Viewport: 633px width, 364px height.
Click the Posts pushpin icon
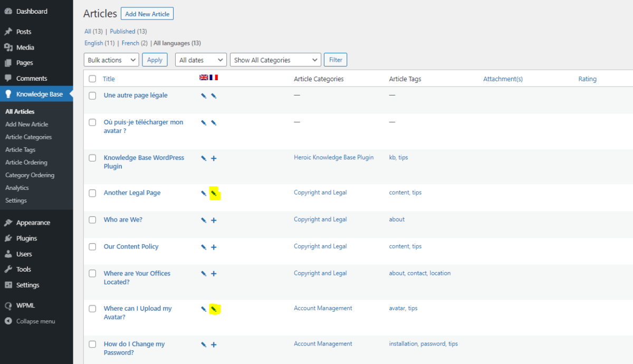8,32
